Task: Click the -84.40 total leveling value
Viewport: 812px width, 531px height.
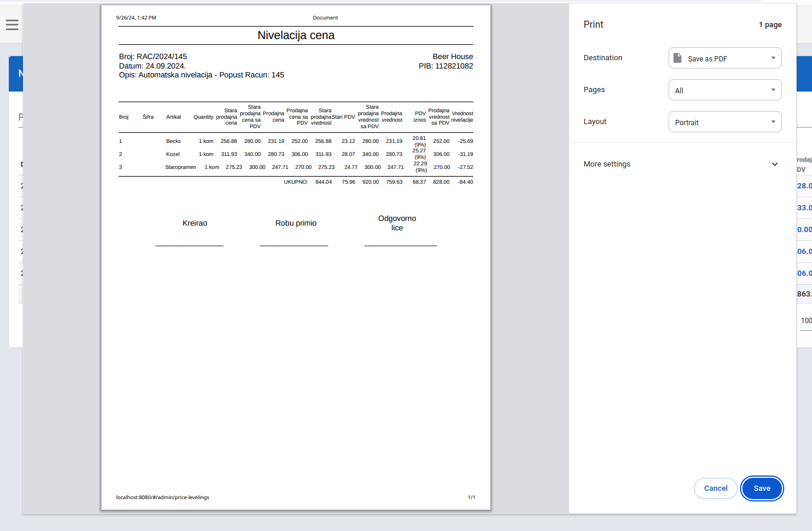Action: pos(466,182)
